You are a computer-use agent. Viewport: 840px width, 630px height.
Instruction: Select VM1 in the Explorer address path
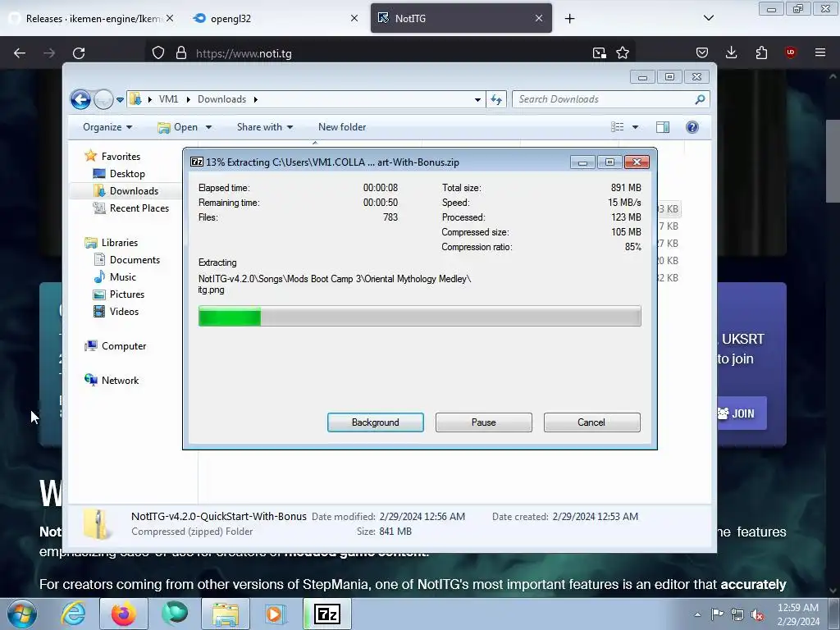tap(168, 99)
